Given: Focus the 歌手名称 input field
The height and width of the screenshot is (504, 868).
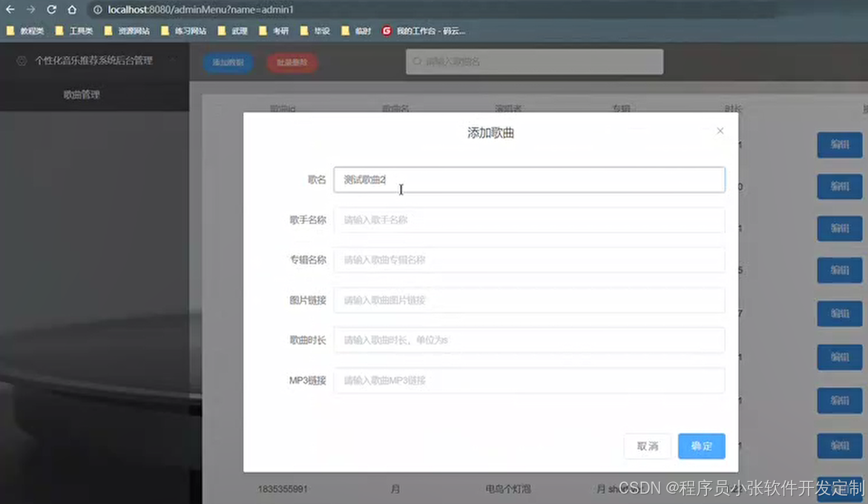Looking at the screenshot, I should [530, 220].
